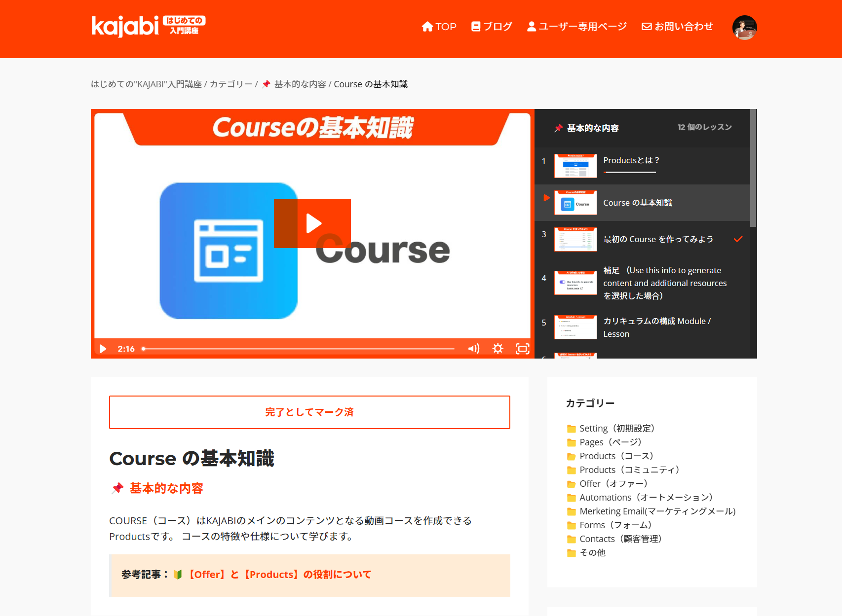This screenshot has width=842, height=616.
Task: Click the Course の基本知識 page heading
Action: coord(191,458)
